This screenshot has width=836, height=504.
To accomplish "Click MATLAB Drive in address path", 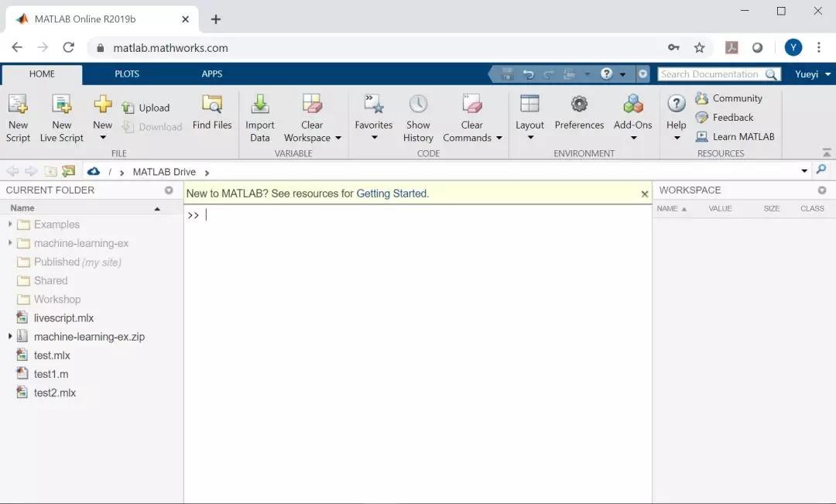I will pos(164,172).
